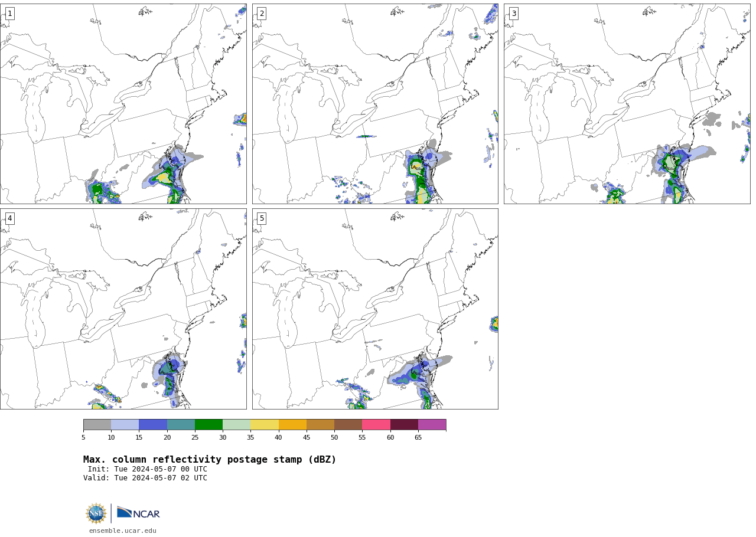Click the colorbar tick label '35'
Image resolution: width=756 pixels, height=537 pixels.
coord(250,437)
